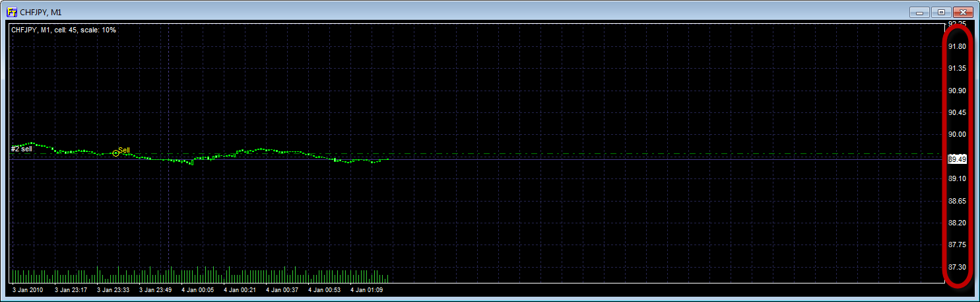The image size is (980, 302).
Task: Click the '4 Jan 01:09' time label
Action: tap(366, 290)
